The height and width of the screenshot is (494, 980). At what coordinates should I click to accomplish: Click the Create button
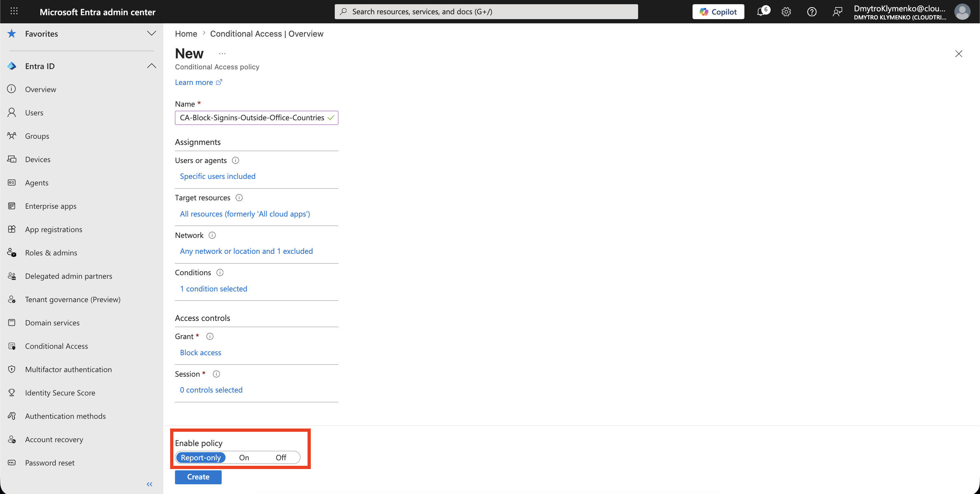[x=198, y=477]
